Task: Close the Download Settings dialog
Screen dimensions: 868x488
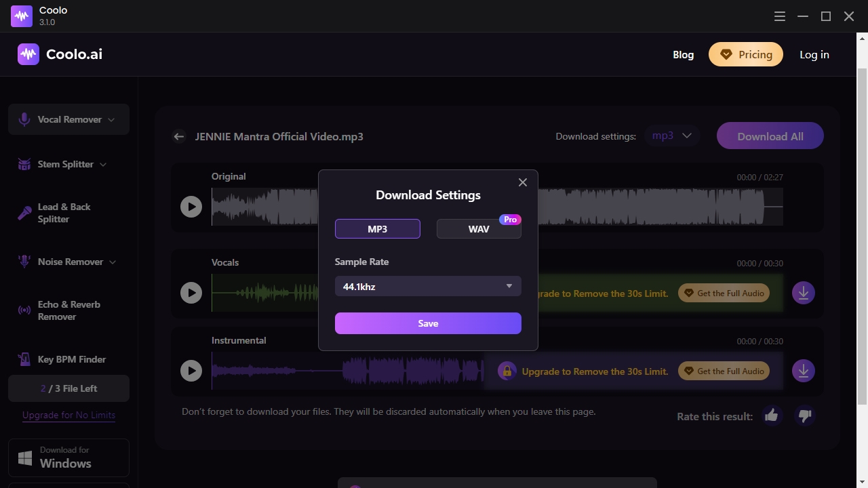Action: tap(522, 182)
